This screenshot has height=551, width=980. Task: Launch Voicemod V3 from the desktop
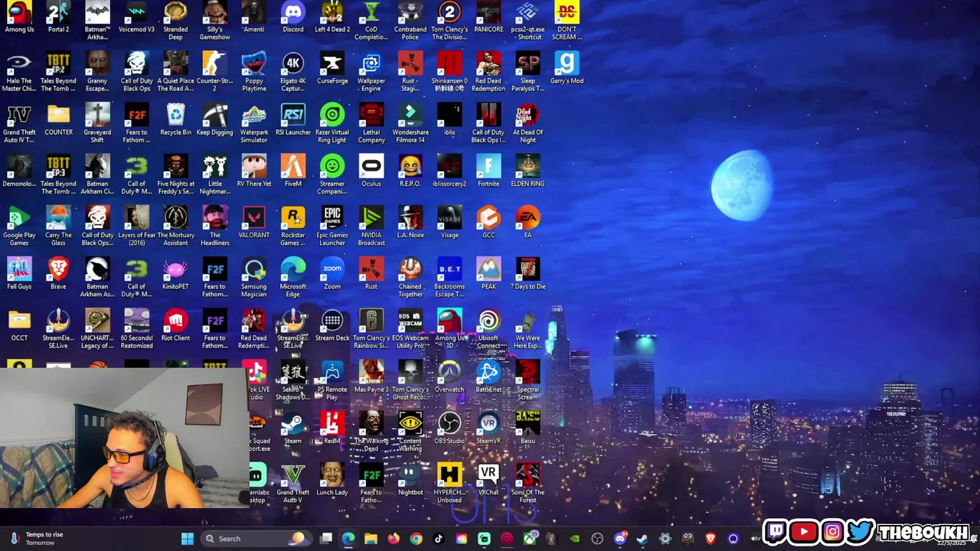pyautogui.click(x=136, y=18)
